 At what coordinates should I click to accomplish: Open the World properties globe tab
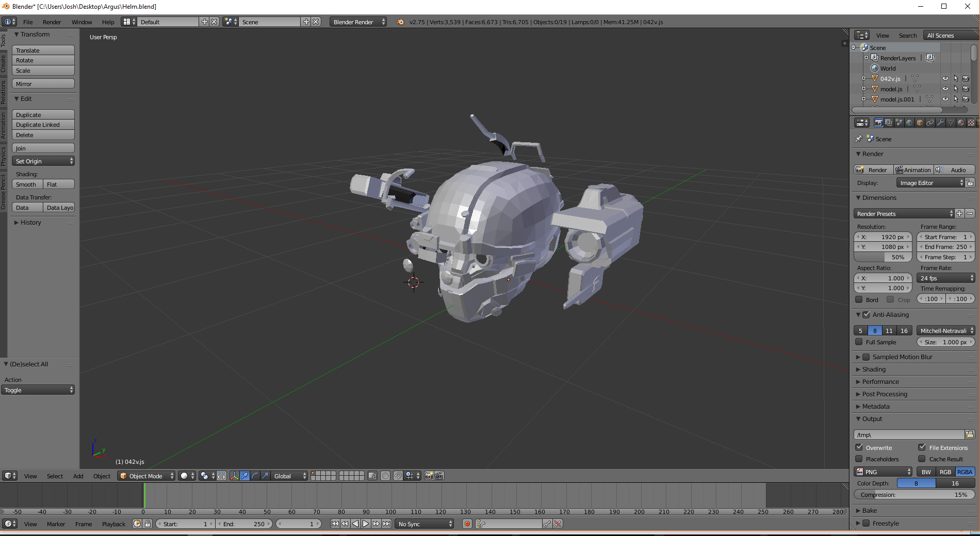(909, 123)
